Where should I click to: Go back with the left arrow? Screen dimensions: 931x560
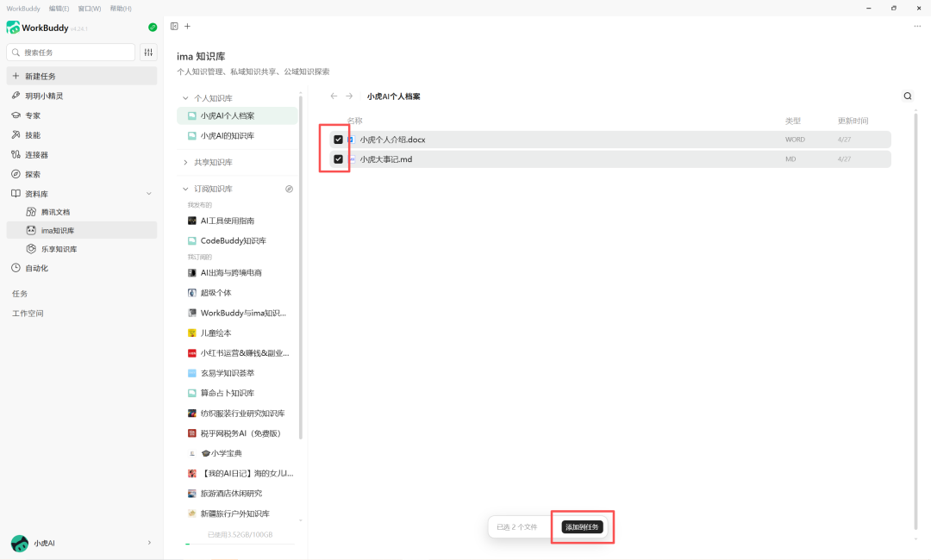334,96
